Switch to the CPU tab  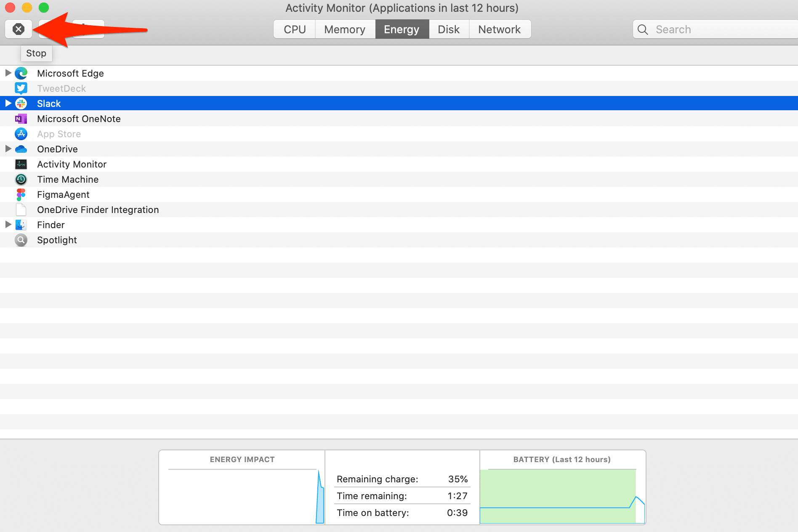point(295,29)
